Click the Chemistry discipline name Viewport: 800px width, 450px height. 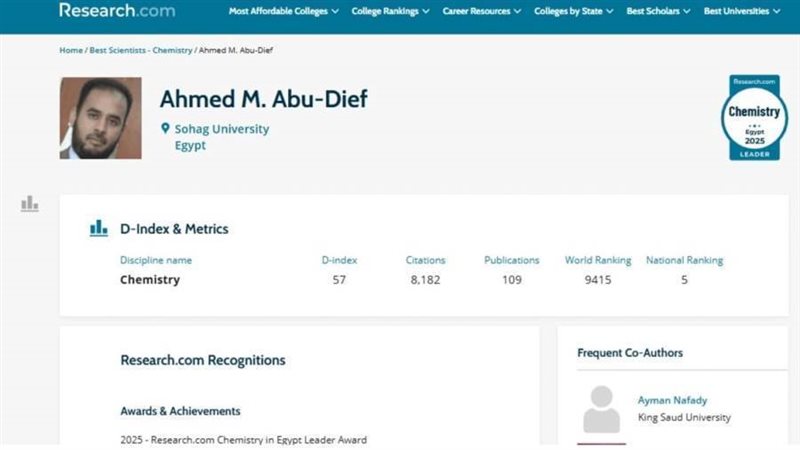150,280
